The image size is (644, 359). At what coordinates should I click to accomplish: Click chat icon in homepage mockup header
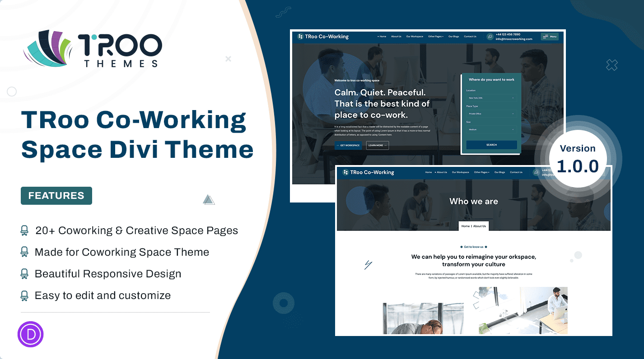click(490, 37)
